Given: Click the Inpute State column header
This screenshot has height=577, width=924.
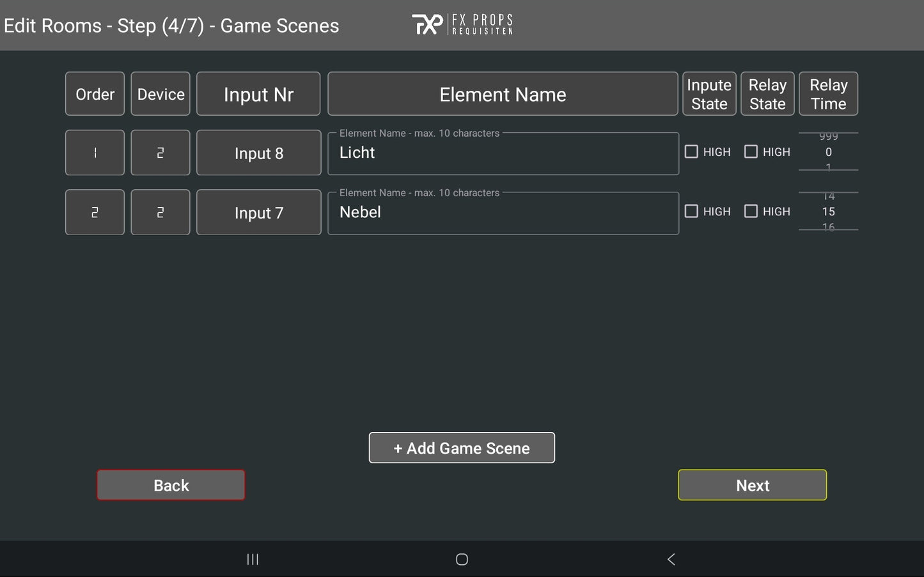Looking at the screenshot, I should point(709,93).
